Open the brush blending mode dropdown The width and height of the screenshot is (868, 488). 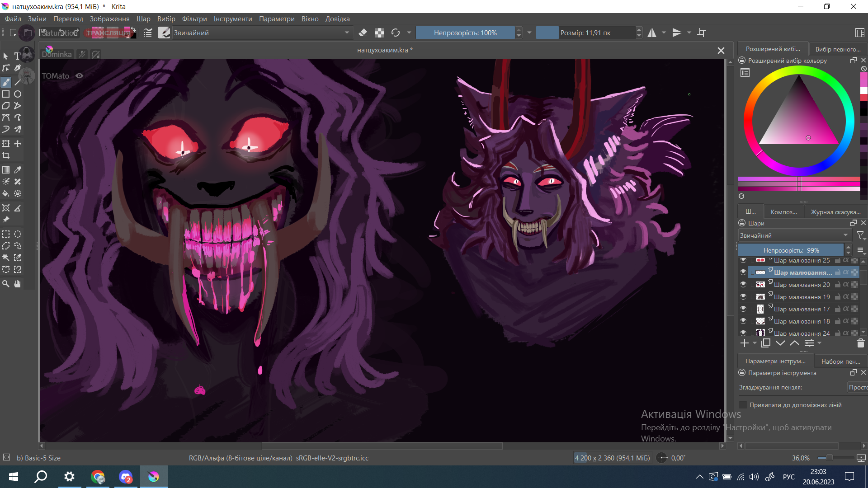tap(262, 33)
